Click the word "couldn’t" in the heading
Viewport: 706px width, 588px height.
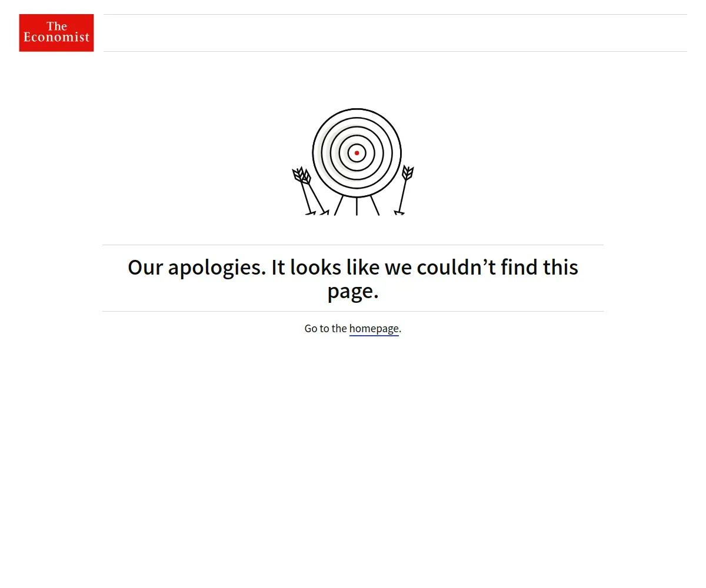(457, 267)
